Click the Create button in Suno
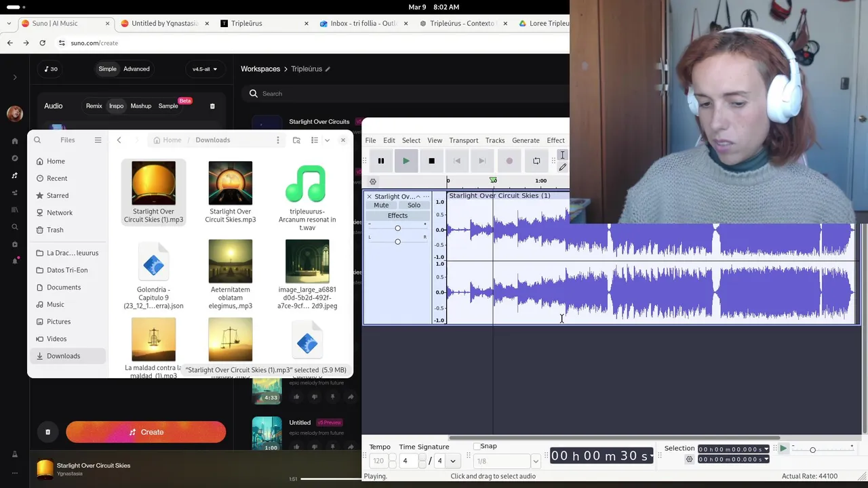Image resolution: width=868 pixels, height=488 pixels. point(146,432)
